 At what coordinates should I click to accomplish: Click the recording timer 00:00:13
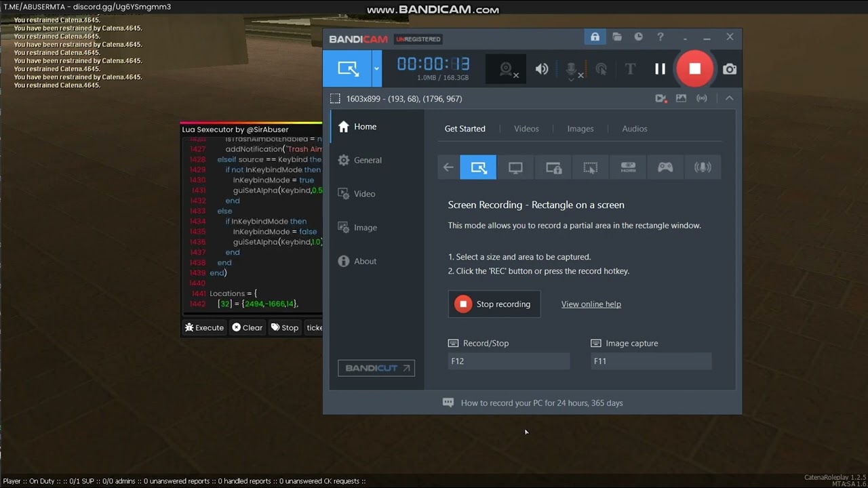click(433, 64)
